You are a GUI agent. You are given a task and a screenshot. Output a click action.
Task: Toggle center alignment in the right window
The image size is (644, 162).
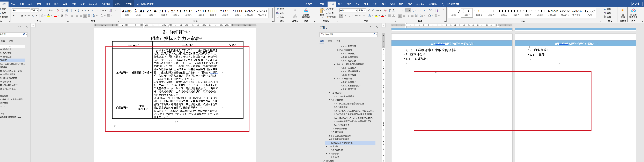pyautogui.click(x=404, y=16)
